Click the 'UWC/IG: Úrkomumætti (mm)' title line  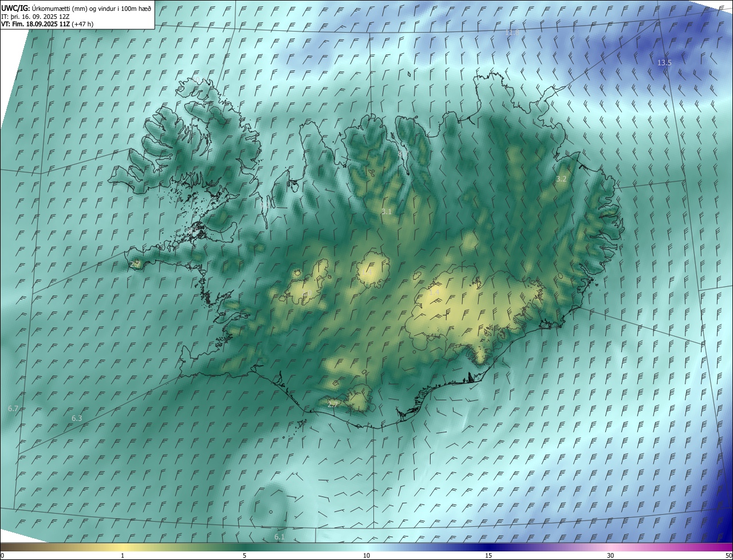click(x=76, y=7)
